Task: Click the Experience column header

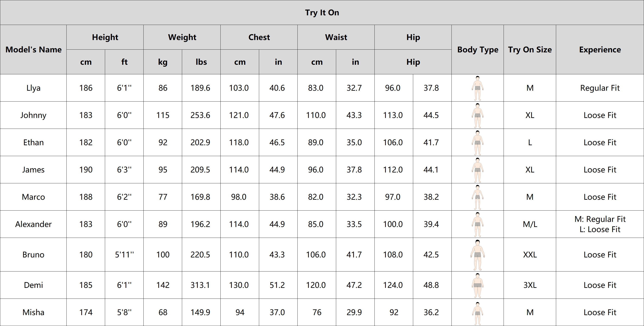Action: point(600,50)
